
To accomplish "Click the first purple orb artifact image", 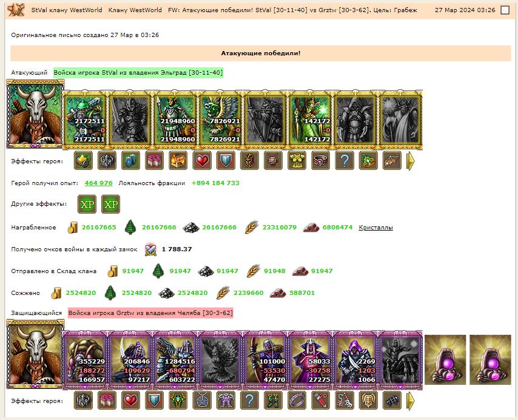I will point(445,359).
